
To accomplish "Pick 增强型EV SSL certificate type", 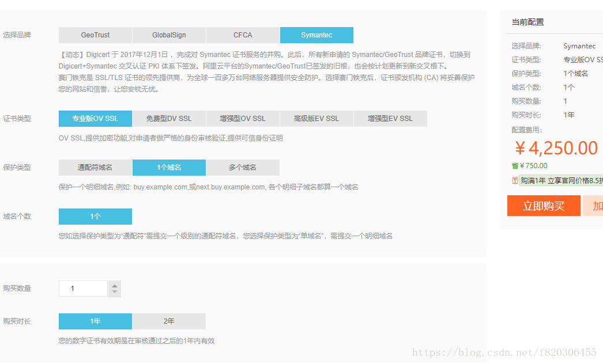I will 390,119.
